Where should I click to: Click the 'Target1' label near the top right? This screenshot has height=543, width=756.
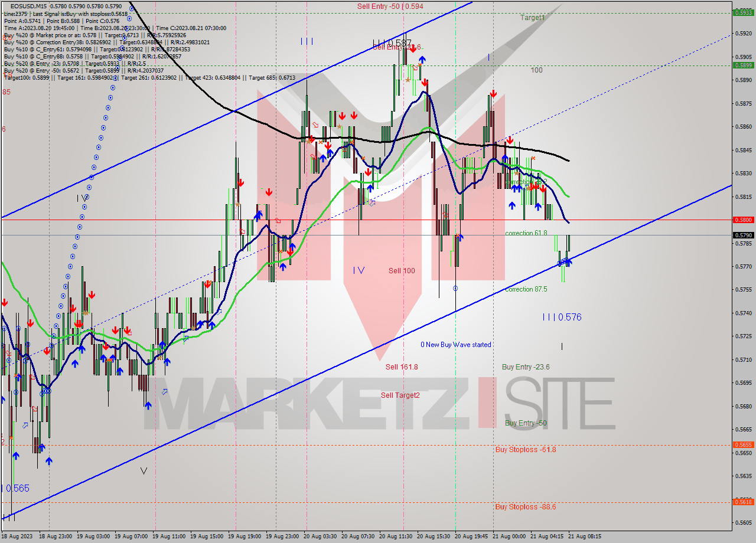(532, 18)
